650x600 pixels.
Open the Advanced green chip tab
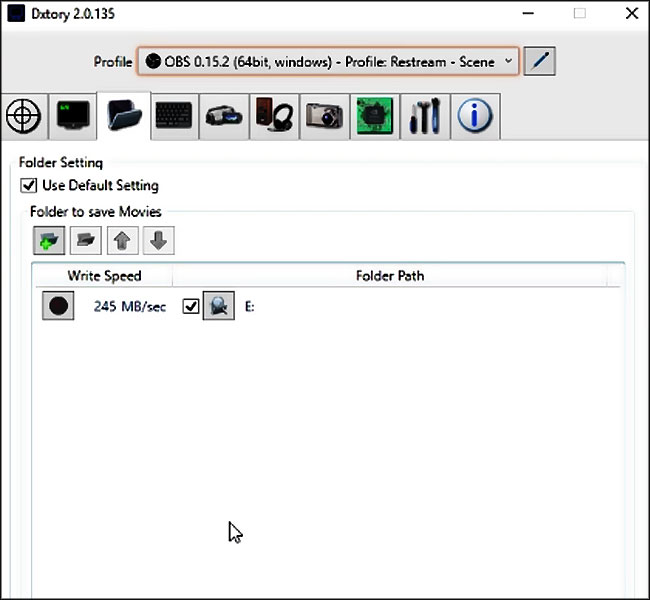[x=375, y=116]
